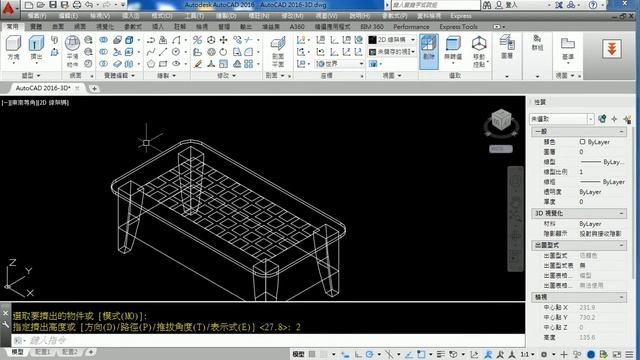
Task: Select the Move tool cross-arrows icon
Action: tap(223, 40)
